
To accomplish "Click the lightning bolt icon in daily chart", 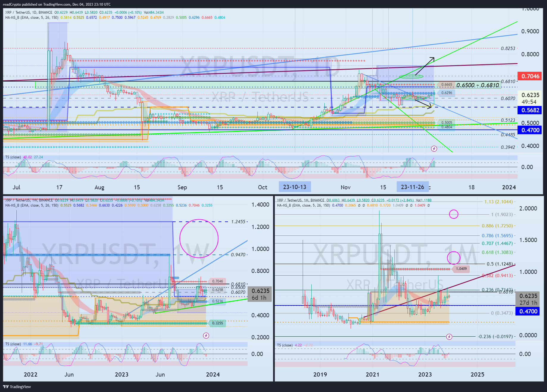I will tap(434, 148).
